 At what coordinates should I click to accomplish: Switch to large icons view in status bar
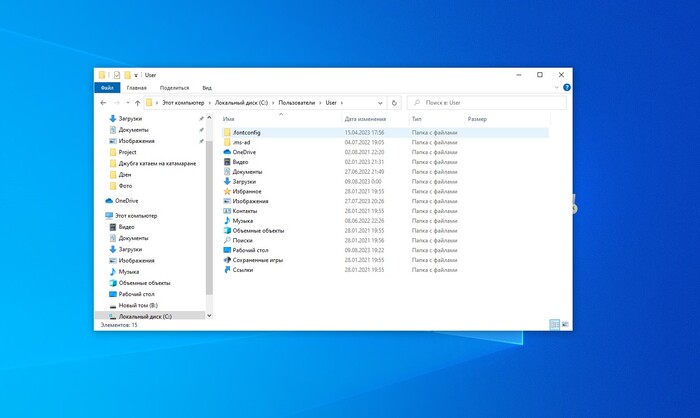[x=565, y=324]
